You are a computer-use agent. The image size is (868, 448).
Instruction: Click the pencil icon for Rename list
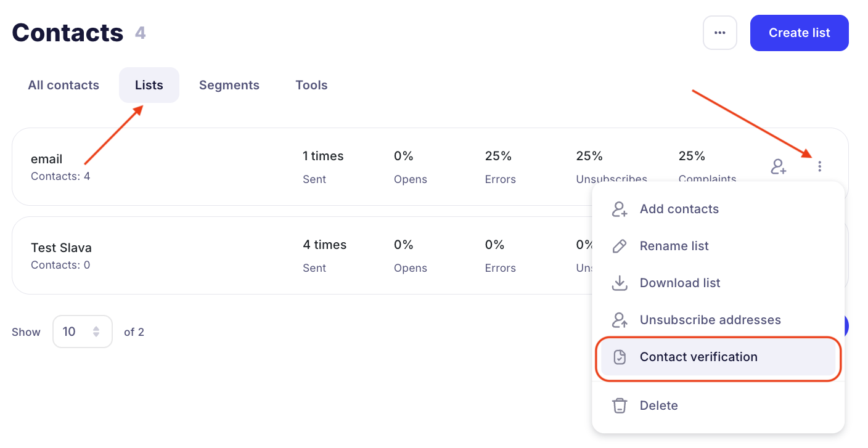619,246
